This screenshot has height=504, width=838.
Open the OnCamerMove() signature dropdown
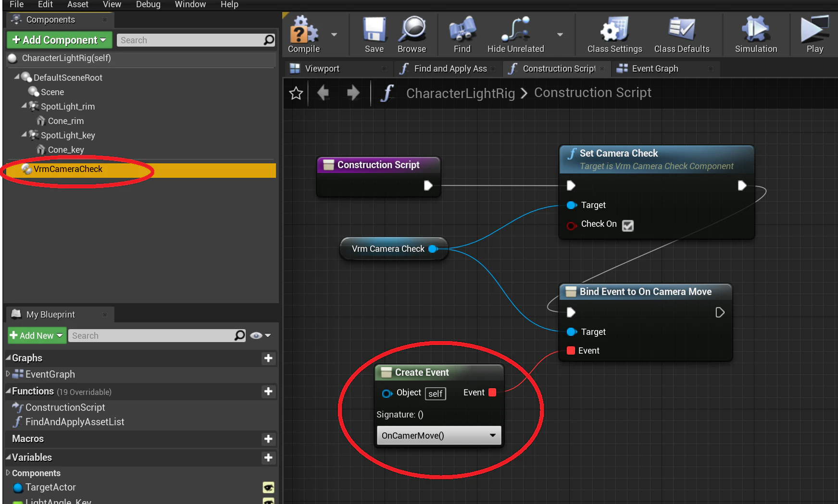click(x=439, y=435)
